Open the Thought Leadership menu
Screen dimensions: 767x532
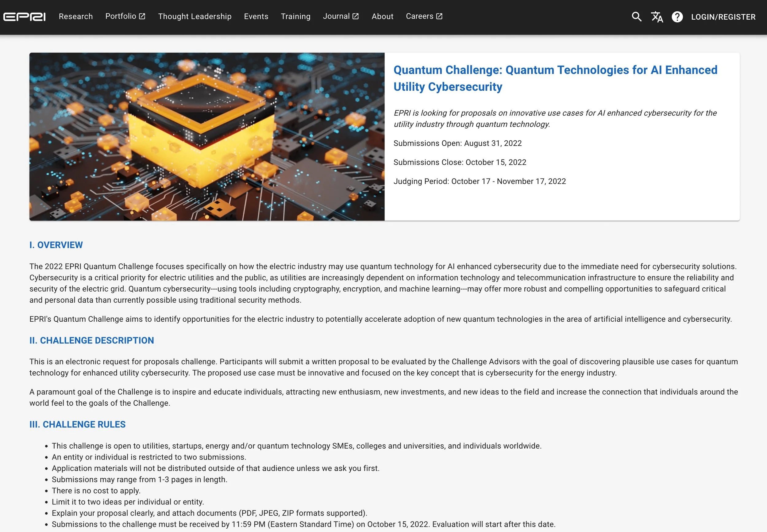click(x=195, y=16)
